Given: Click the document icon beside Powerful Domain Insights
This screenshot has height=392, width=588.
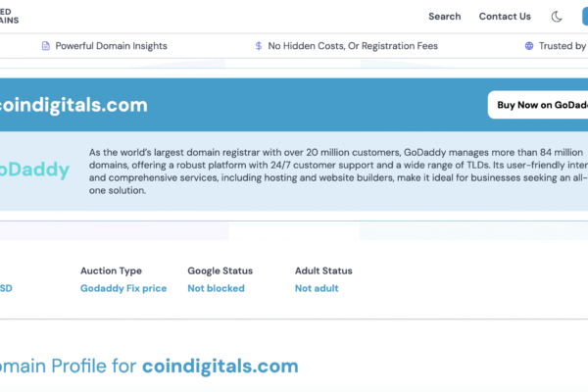Looking at the screenshot, I should point(45,46).
